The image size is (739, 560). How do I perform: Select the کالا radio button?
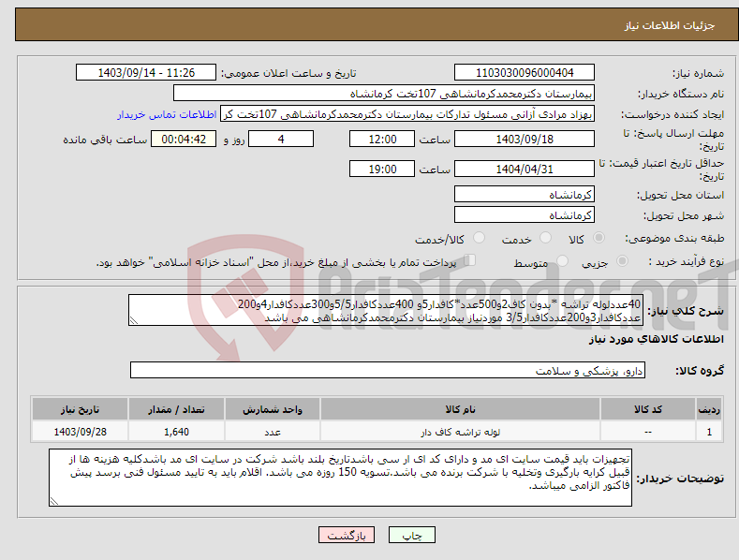599,238
